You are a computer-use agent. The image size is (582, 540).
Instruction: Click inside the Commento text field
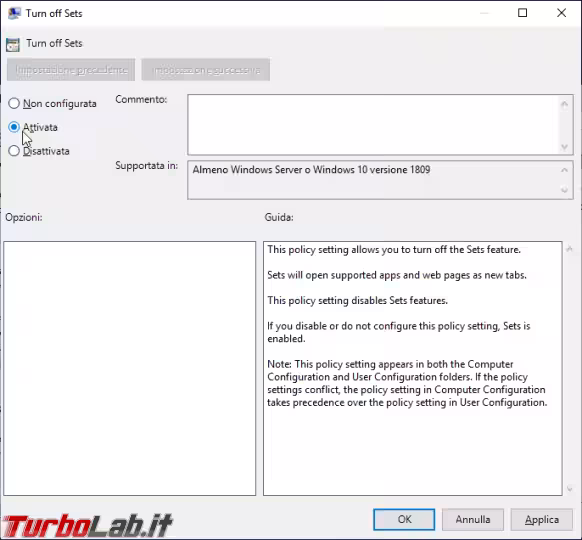373,124
